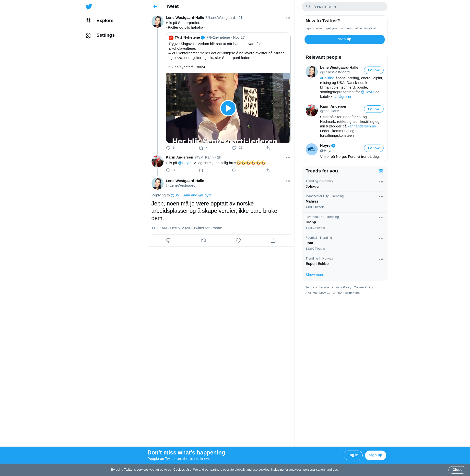The image size is (470, 476).
Task: Reply to Karin Andersen's tweet
Action: (x=168, y=170)
